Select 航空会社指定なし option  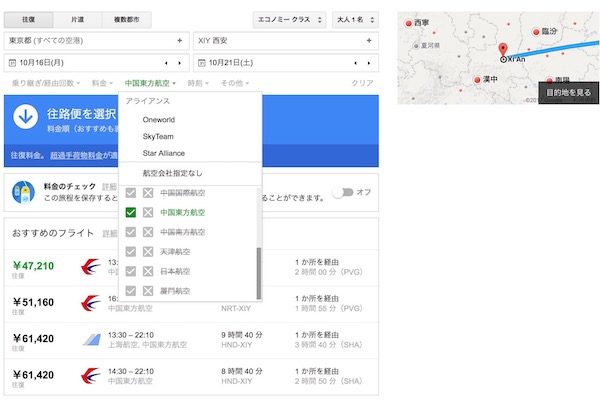(172, 173)
